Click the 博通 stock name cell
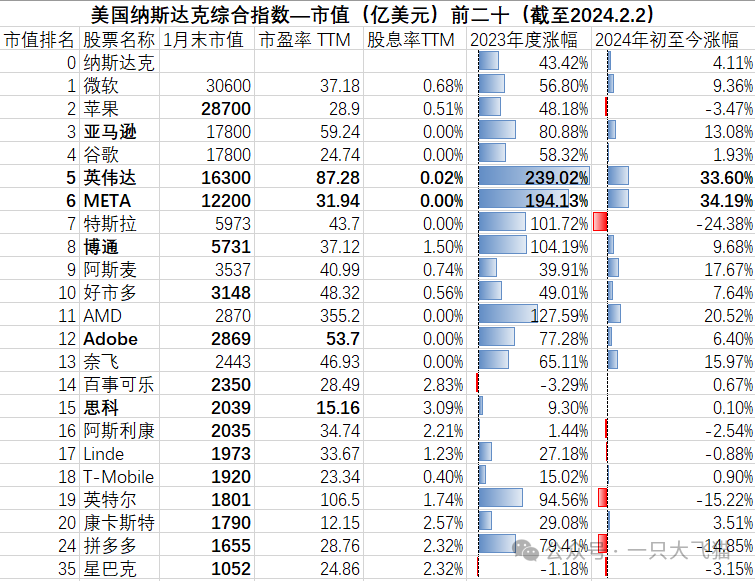 pyautogui.click(x=101, y=247)
